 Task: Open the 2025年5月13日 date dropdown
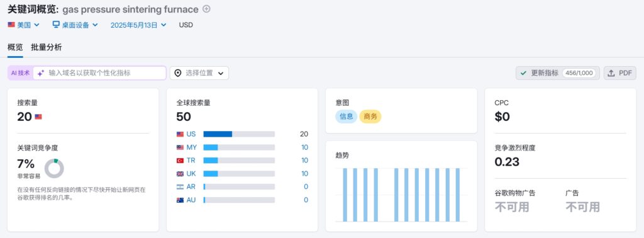[138, 25]
